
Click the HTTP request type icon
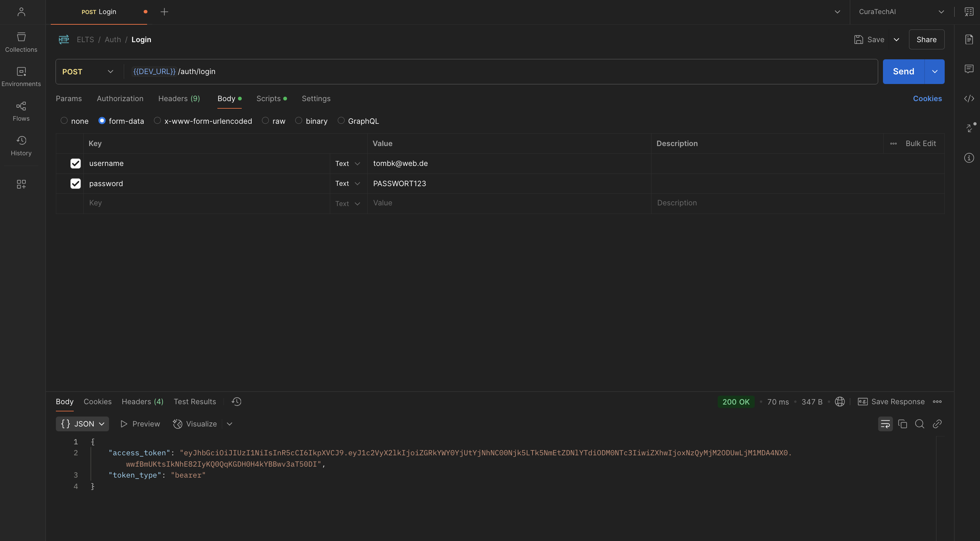pos(64,39)
